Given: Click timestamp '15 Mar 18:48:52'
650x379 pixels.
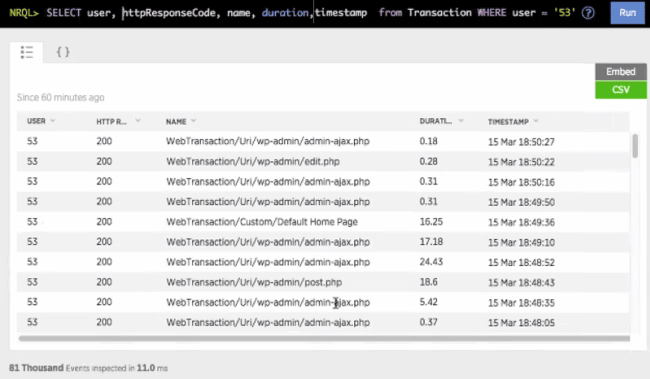Looking at the screenshot, I should [x=521, y=262].
